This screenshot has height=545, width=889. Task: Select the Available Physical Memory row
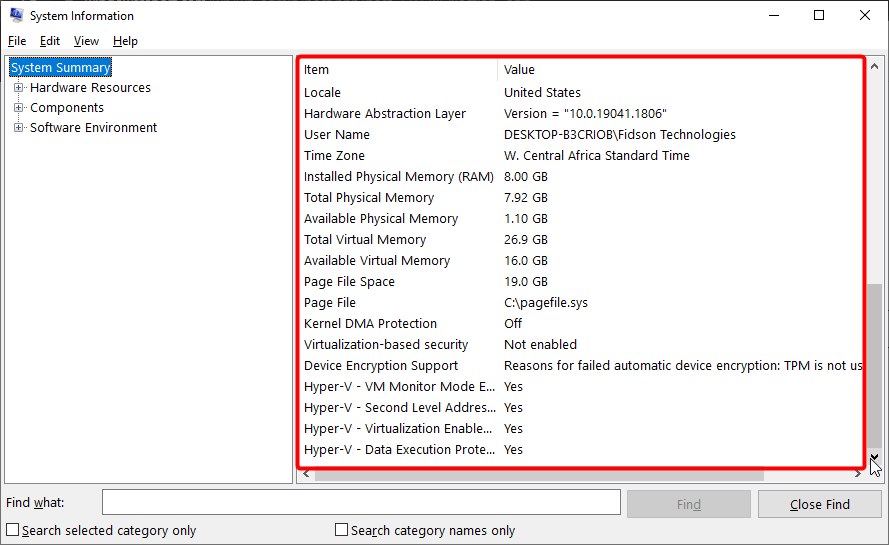pos(581,218)
